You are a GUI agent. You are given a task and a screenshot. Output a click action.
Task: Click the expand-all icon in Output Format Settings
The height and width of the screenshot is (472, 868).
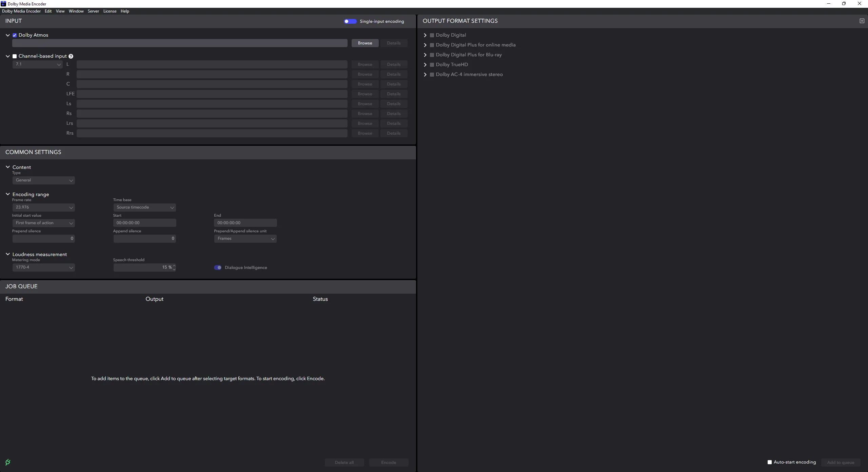coord(862,21)
